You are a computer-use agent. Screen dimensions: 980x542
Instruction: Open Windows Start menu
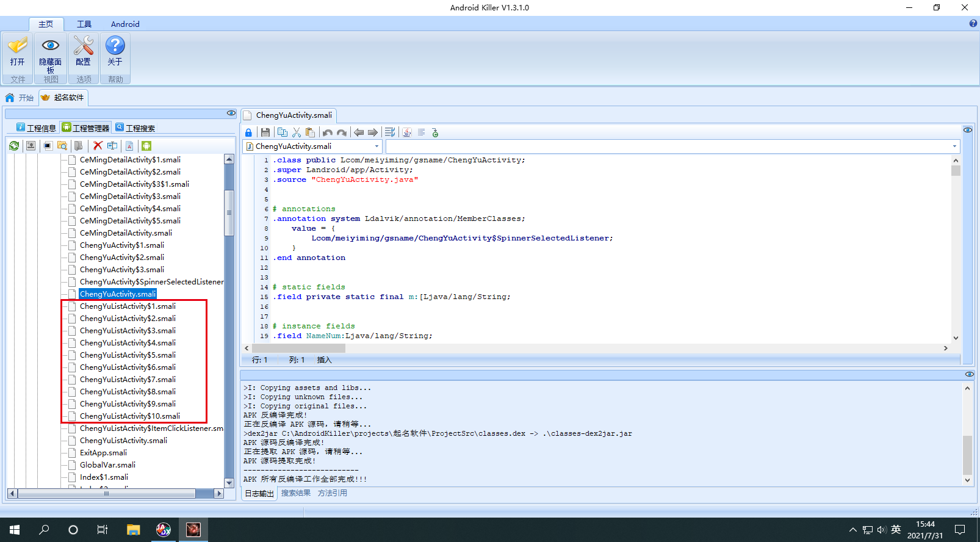pyautogui.click(x=15, y=530)
